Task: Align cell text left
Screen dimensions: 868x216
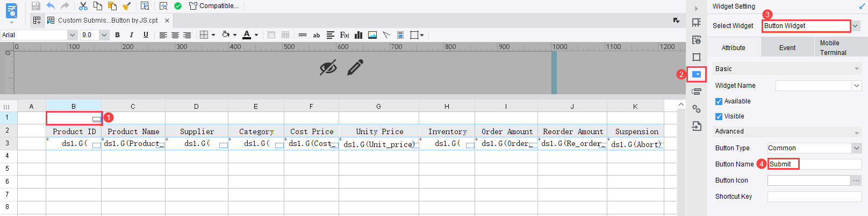Action: pos(163,35)
